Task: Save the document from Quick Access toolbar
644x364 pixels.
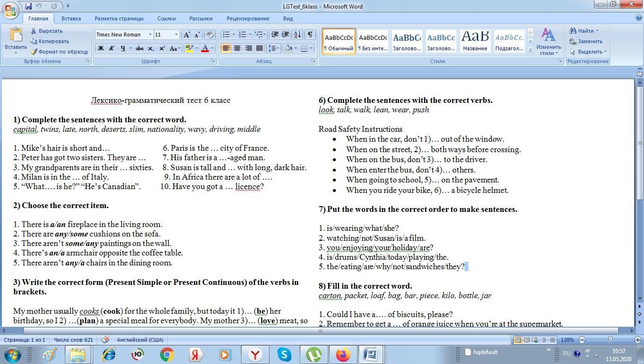Action: click(x=28, y=6)
